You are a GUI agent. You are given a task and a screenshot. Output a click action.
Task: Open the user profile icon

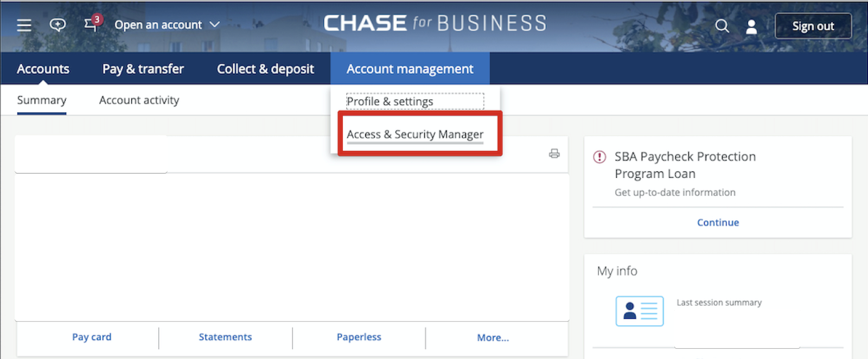click(751, 27)
